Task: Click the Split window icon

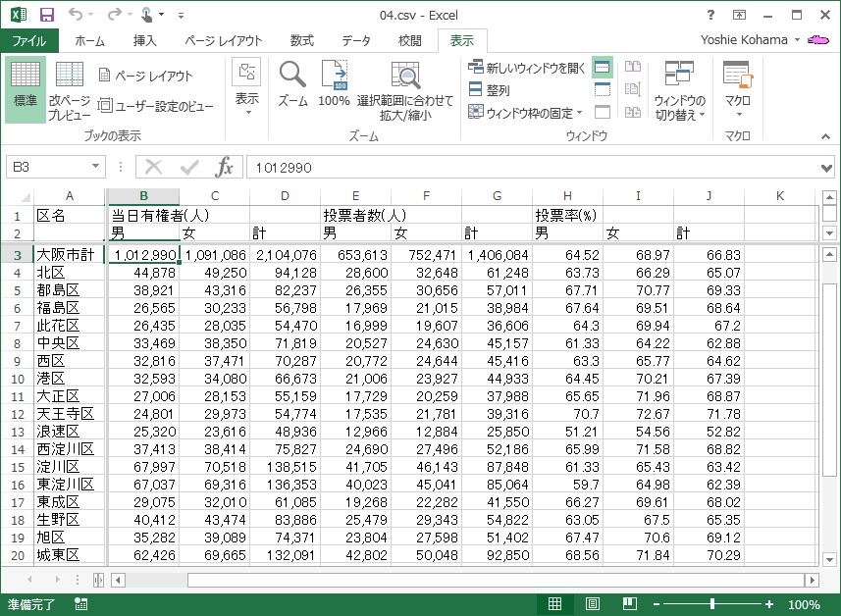Action: 603,68
